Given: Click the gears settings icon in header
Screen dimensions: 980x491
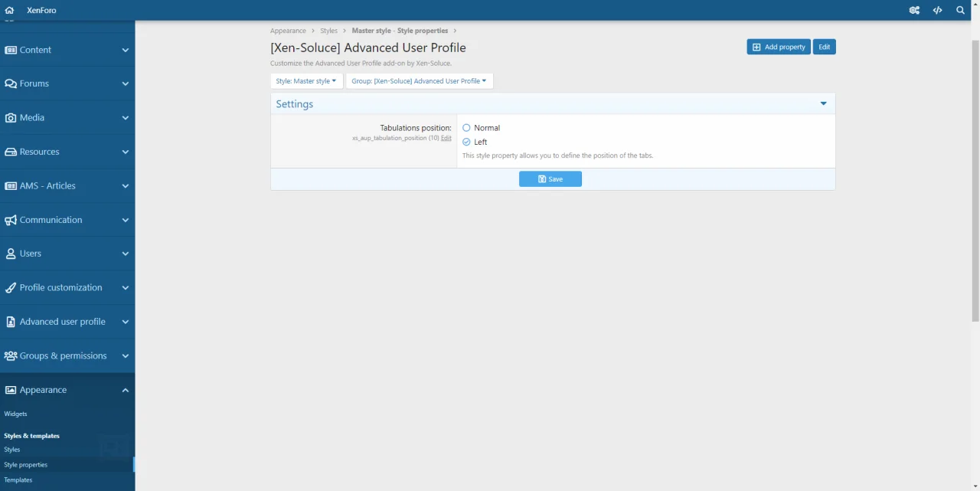Looking at the screenshot, I should click(914, 11).
